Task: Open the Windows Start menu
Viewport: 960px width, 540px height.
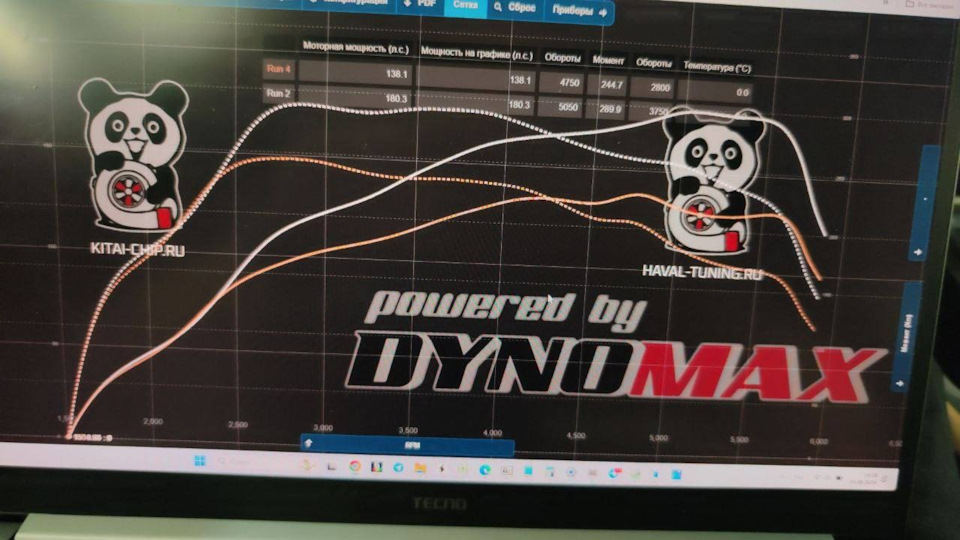Action: pos(200,460)
